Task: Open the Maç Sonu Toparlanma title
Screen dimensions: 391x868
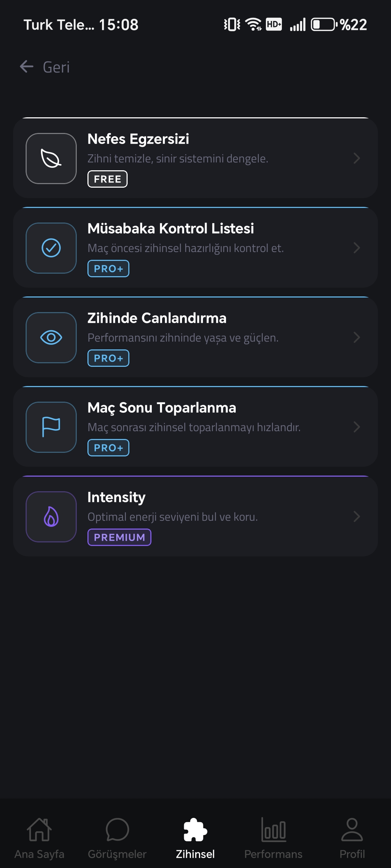Action: tap(162, 408)
